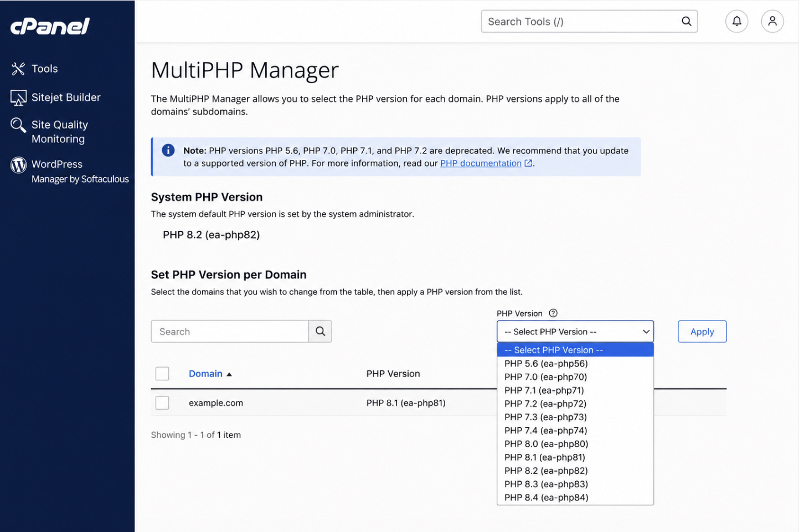Image resolution: width=799 pixels, height=532 pixels.
Task: Click the external link icon after PHP documentation
Action: tap(528, 163)
